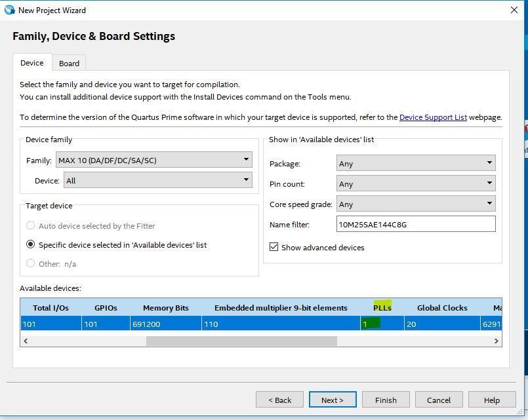The image size is (528, 420).
Task: Close the New Project Wizard window
Action: coord(514,10)
